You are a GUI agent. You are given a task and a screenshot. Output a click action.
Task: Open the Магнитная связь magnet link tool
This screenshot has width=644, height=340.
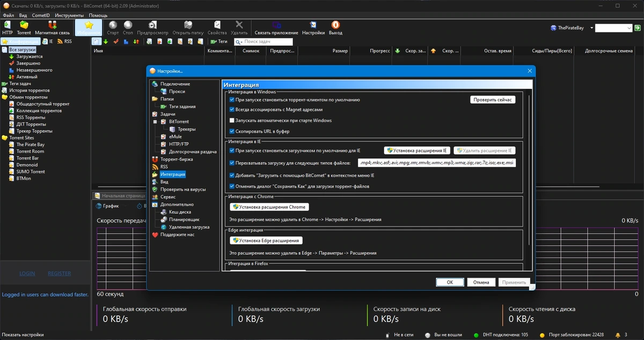(52, 27)
